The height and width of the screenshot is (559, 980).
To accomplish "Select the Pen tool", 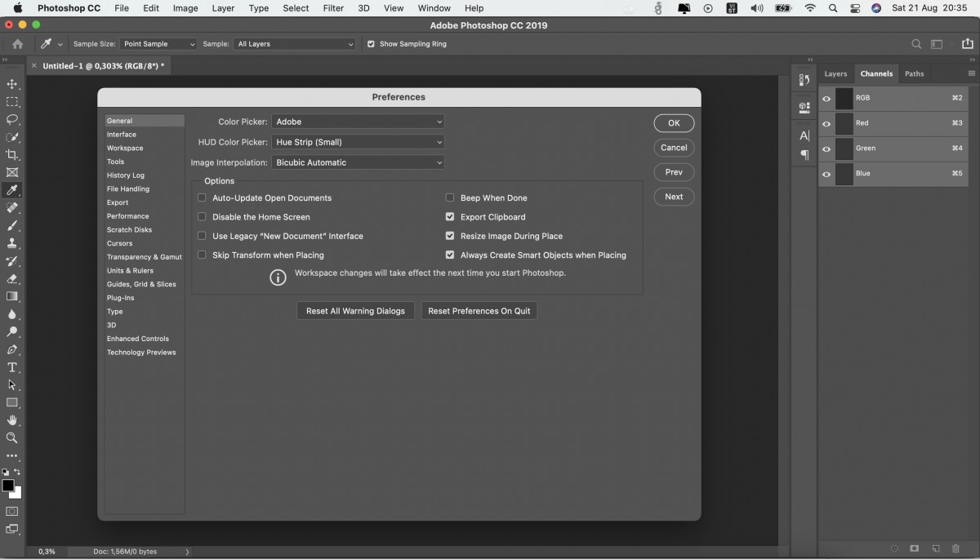I will (x=12, y=349).
